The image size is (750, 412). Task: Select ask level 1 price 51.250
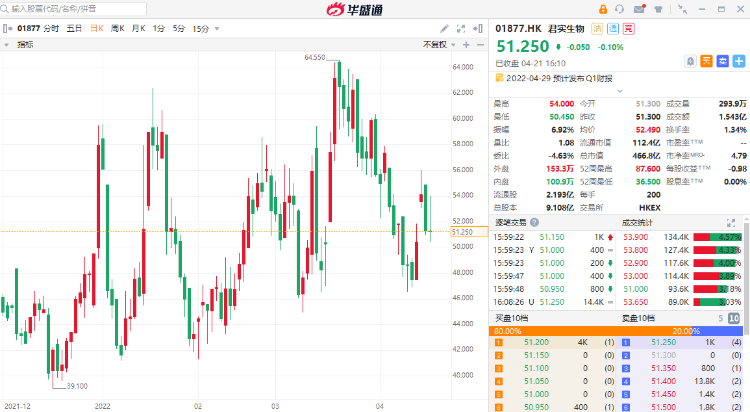664,342
